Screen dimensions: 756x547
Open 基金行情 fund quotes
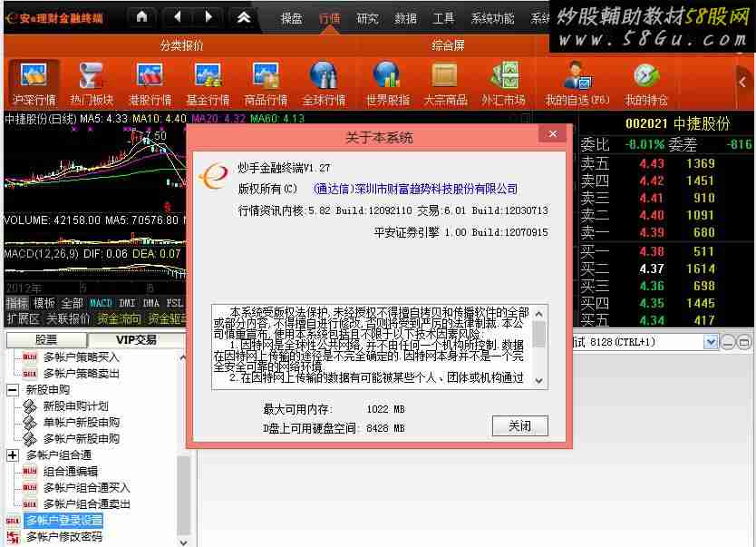(208, 84)
